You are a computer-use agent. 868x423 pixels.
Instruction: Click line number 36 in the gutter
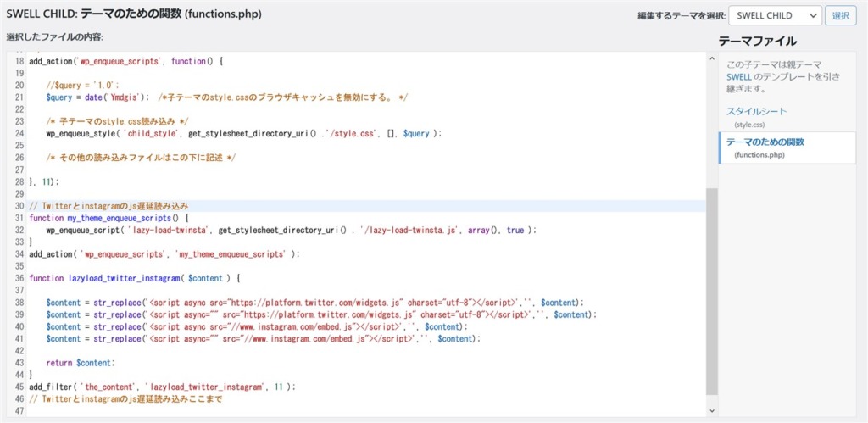(x=19, y=278)
